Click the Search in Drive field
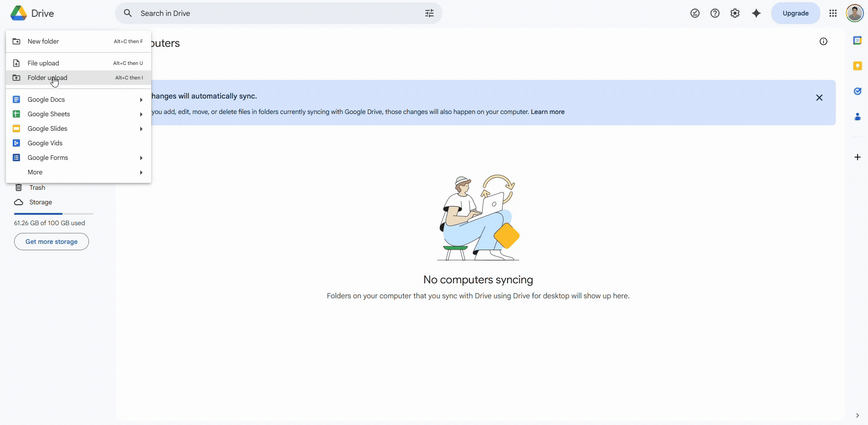This screenshot has height=425, width=868. (x=279, y=13)
